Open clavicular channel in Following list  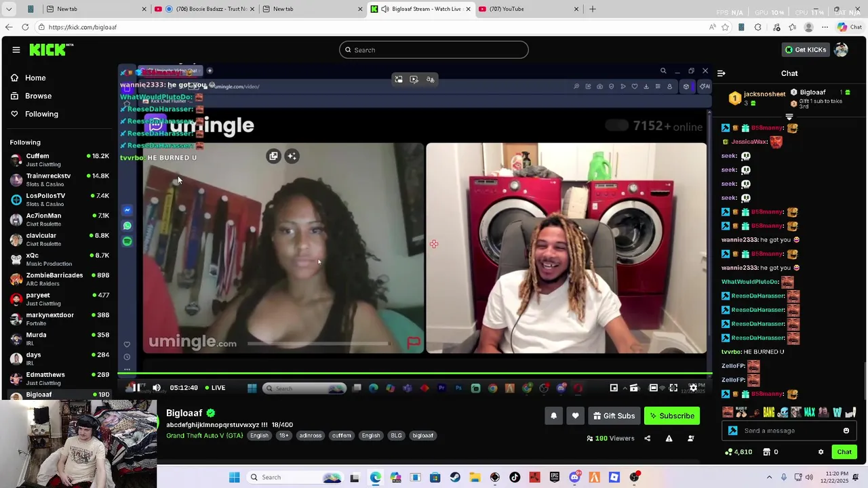click(60, 239)
